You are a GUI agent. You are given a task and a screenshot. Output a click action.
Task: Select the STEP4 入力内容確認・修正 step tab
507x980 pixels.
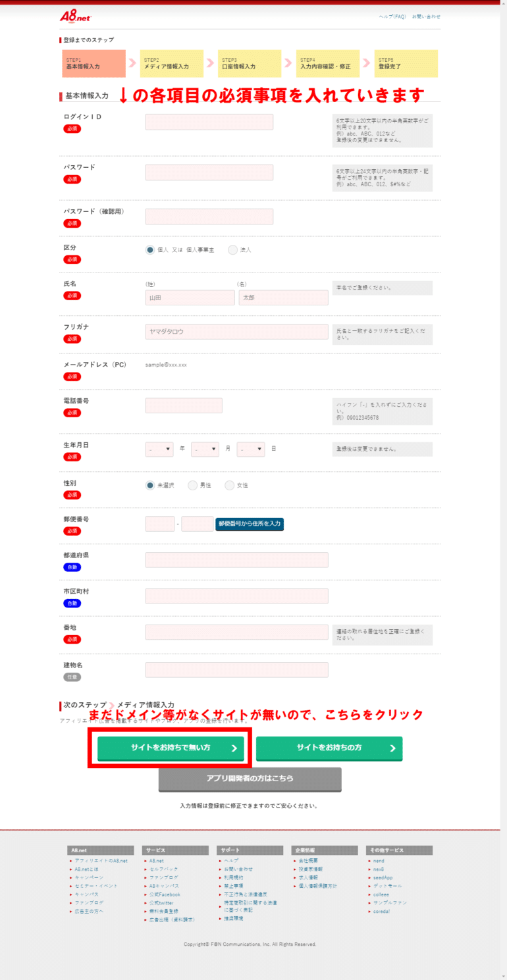pos(328,64)
